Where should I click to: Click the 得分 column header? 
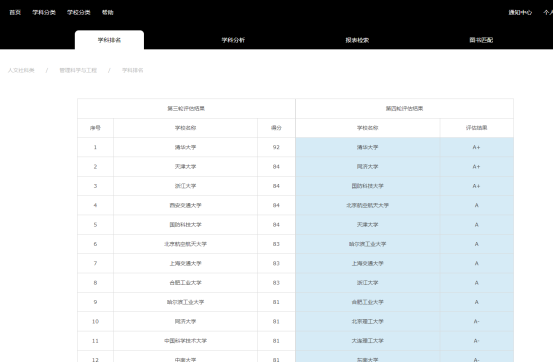(x=276, y=128)
